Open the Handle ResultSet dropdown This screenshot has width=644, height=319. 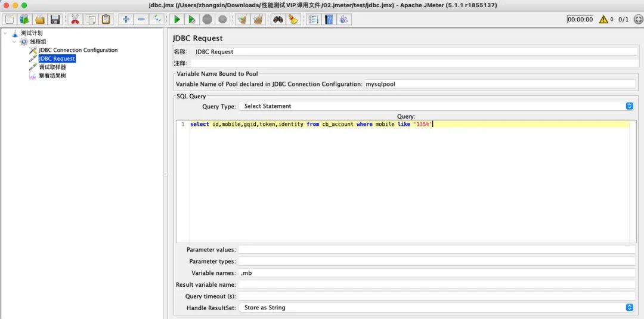coord(436,307)
